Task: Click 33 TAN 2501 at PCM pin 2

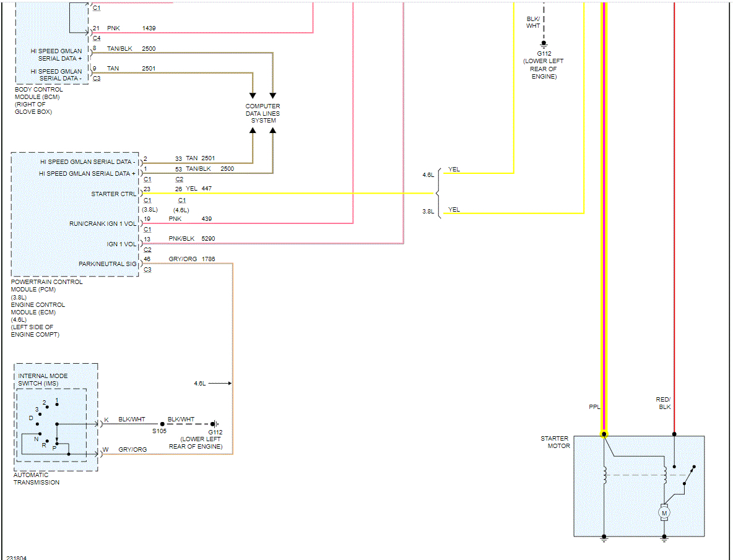Action: click(195, 158)
